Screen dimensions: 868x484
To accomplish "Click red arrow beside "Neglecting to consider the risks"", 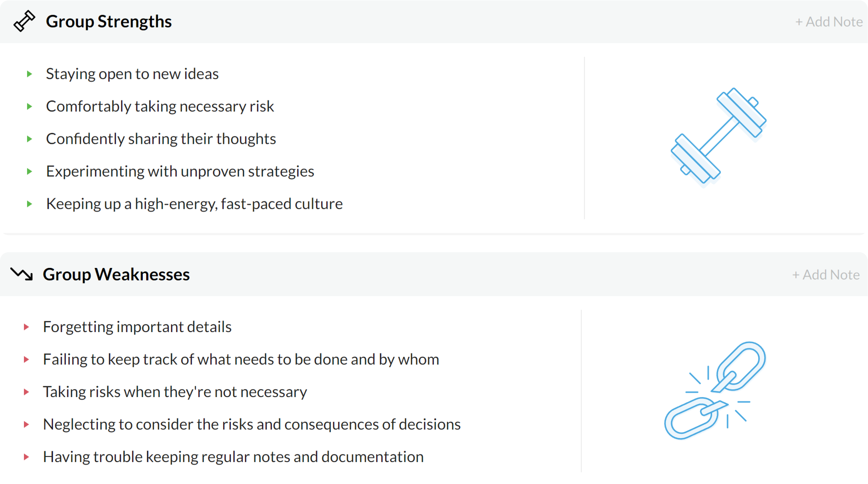I will 26,424.
